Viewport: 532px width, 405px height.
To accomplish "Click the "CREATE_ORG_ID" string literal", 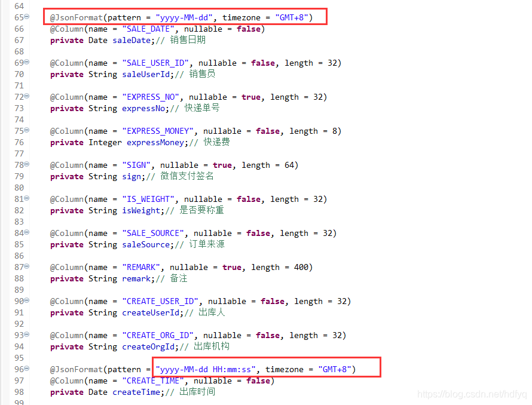I will (x=157, y=336).
